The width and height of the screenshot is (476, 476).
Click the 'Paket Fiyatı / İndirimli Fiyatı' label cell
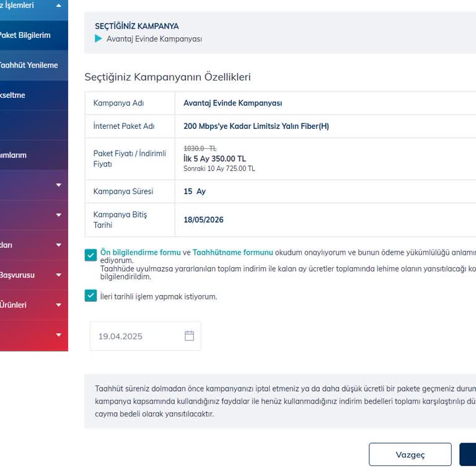pos(130,159)
